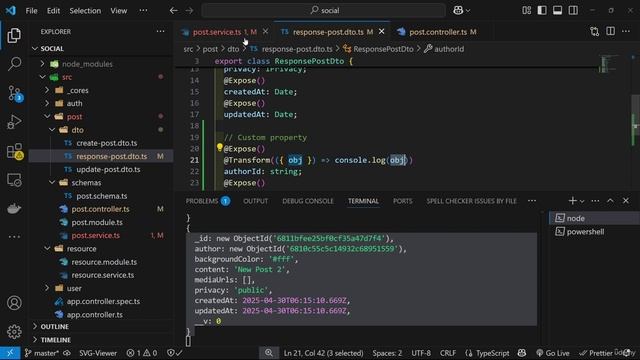Click the social search command box
The height and width of the screenshot is (360, 640).
pos(324,10)
